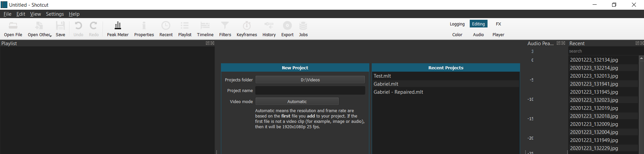Click the Recent list scroll-up arrow
The height and width of the screenshot is (154, 644).
(641, 58)
